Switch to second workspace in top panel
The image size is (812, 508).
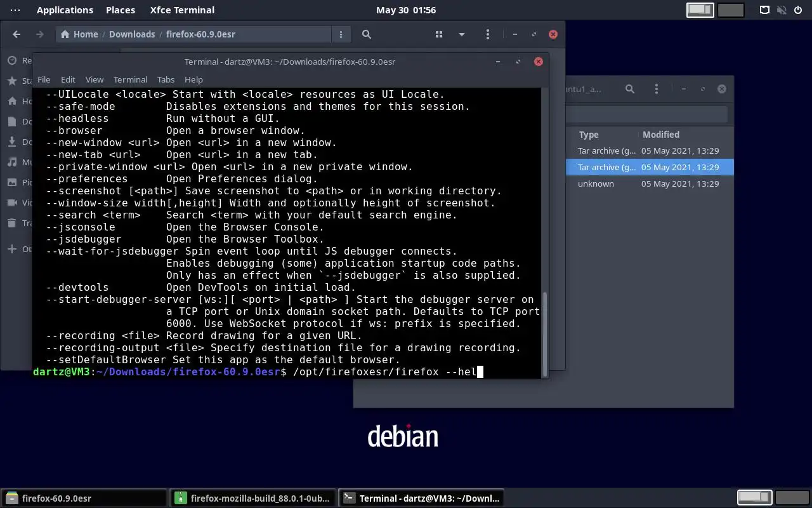[731, 10]
